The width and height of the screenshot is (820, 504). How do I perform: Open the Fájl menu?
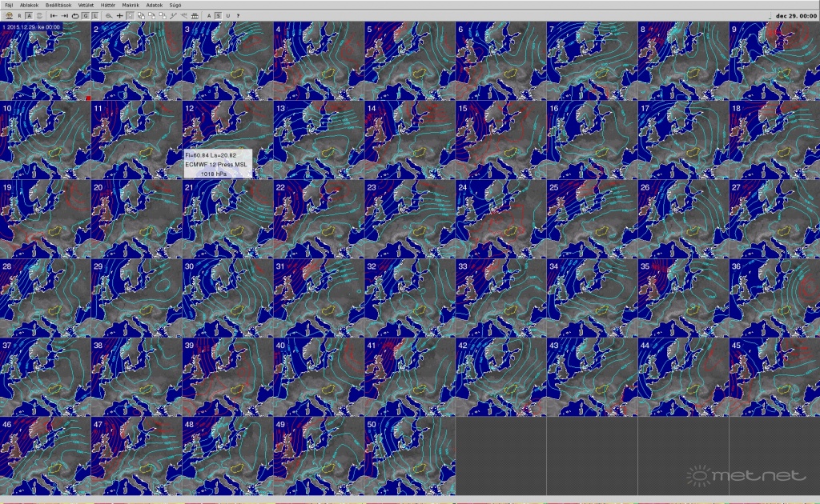pyautogui.click(x=7, y=4)
